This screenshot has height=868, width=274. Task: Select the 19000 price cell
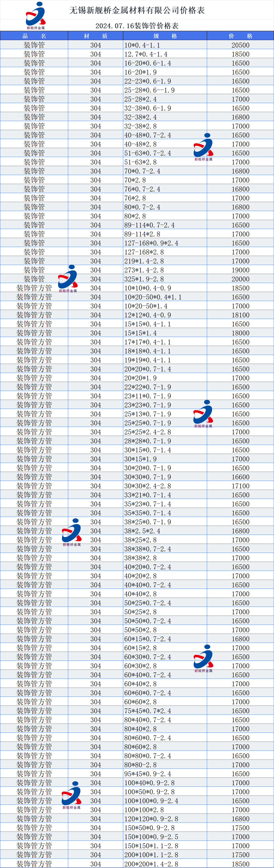click(x=240, y=270)
